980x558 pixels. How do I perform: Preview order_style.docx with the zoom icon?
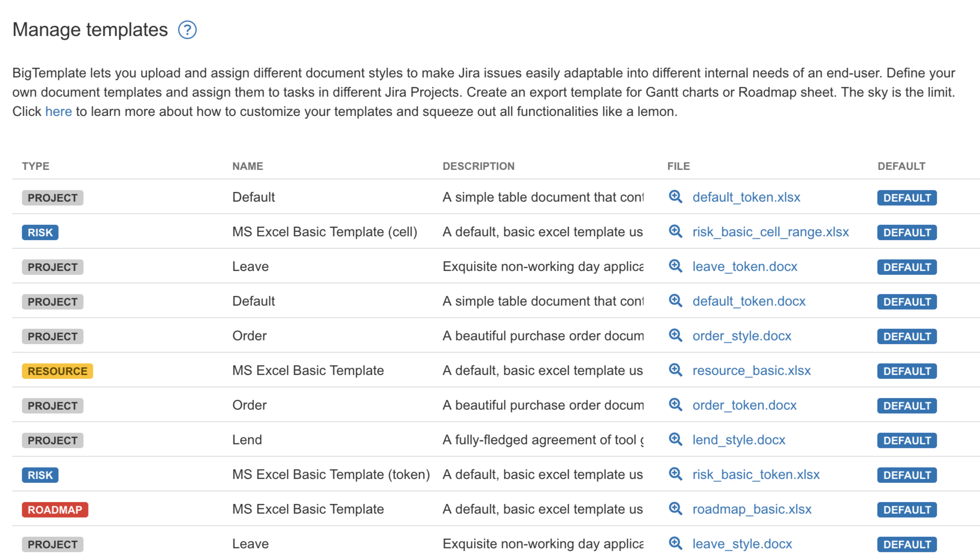[675, 336]
